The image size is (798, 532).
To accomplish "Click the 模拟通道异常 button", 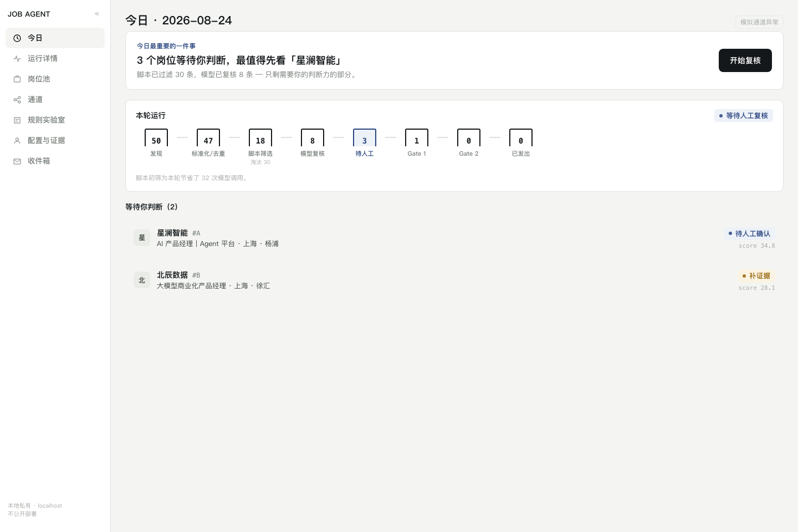I will pyautogui.click(x=759, y=22).
